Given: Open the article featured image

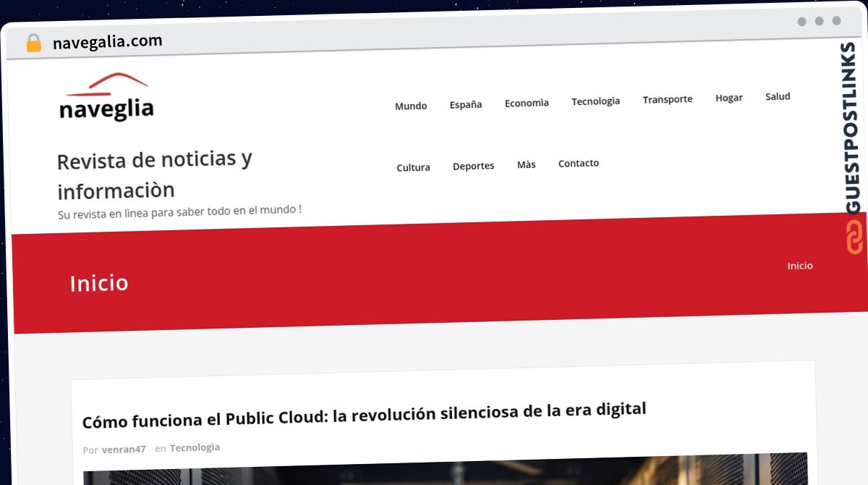Looking at the screenshot, I should (445, 469).
